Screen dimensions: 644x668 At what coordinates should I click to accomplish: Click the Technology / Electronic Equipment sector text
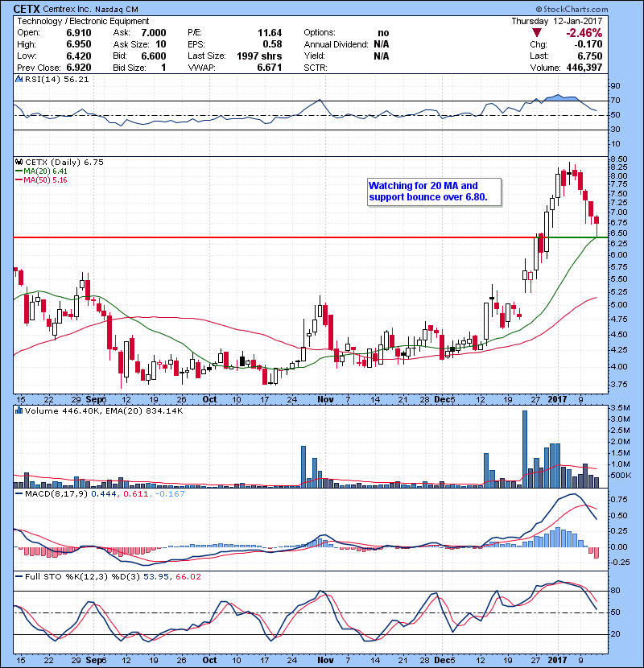[83, 21]
